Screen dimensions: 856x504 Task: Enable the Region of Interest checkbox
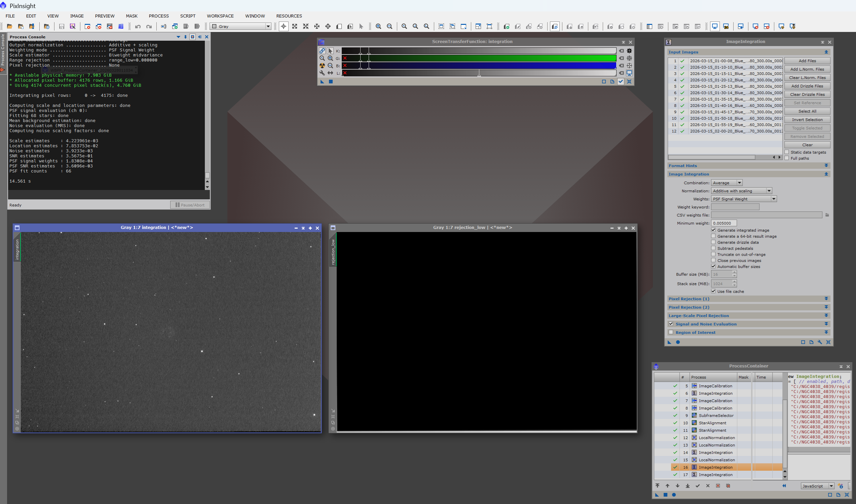(671, 332)
